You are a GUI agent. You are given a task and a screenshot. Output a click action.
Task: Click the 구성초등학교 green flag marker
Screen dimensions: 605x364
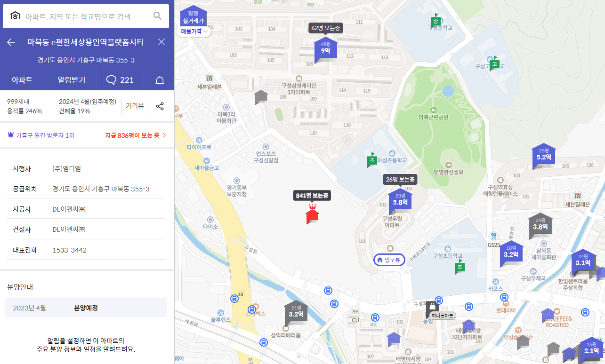[x=460, y=267]
